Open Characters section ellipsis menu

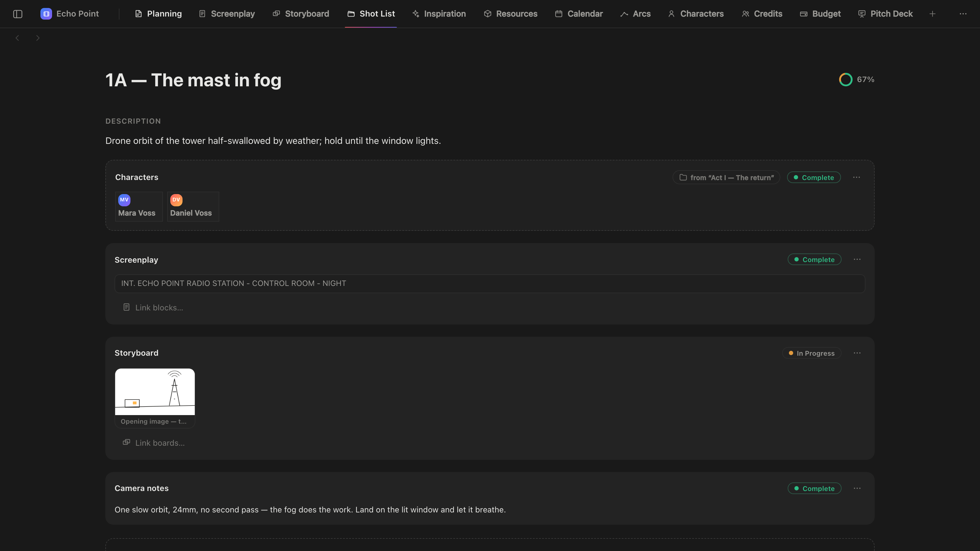[856, 178]
